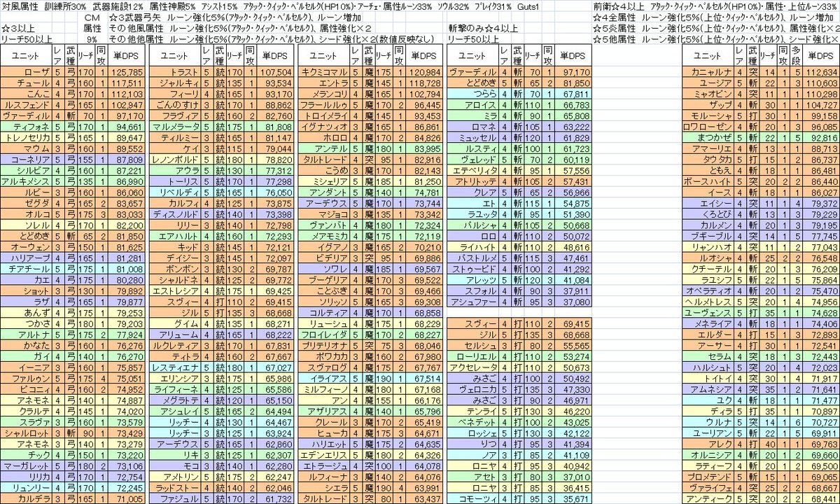Select the レノンボルド unit cell
The height and width of the screenshot is (504, 840).
(x=175, y=158)
